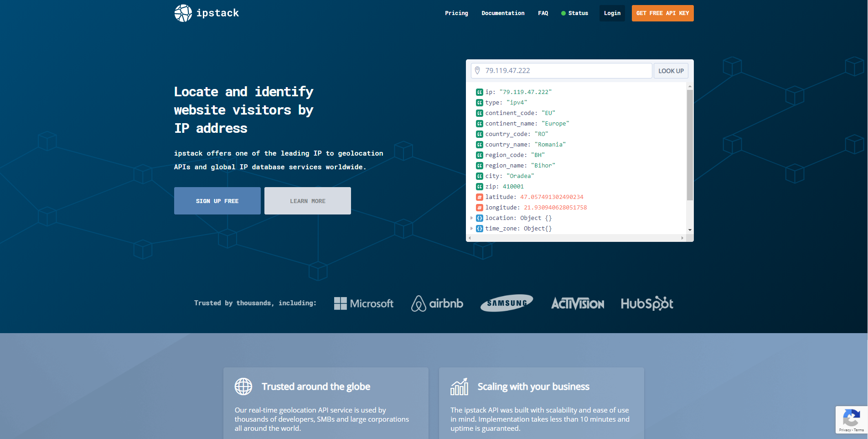Click GET FREE API KEY
The image size is (868, 439).
(662, 13)
